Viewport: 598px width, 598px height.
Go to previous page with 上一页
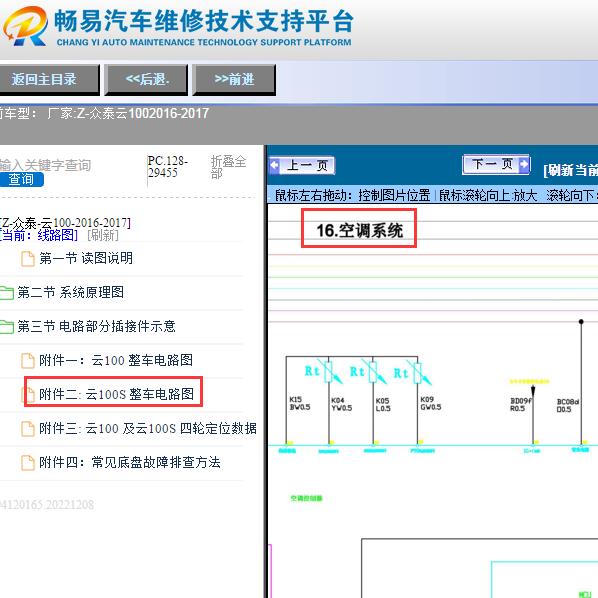(x=302, y=166)
